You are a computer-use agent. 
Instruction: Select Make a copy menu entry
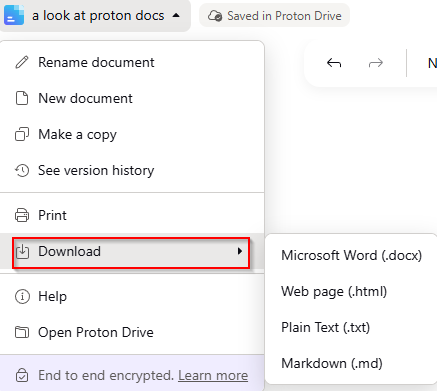[132, 134]
